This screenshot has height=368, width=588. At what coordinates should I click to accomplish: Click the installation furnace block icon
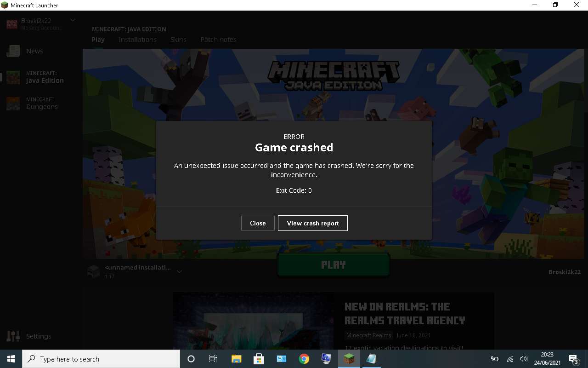pos(94,271)
